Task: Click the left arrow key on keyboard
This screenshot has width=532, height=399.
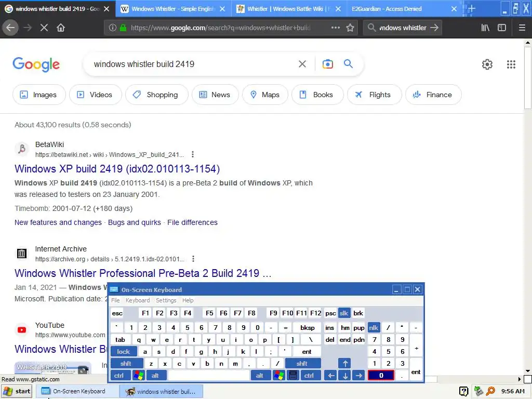Action: pyautogui.click(x=331, y=376)
